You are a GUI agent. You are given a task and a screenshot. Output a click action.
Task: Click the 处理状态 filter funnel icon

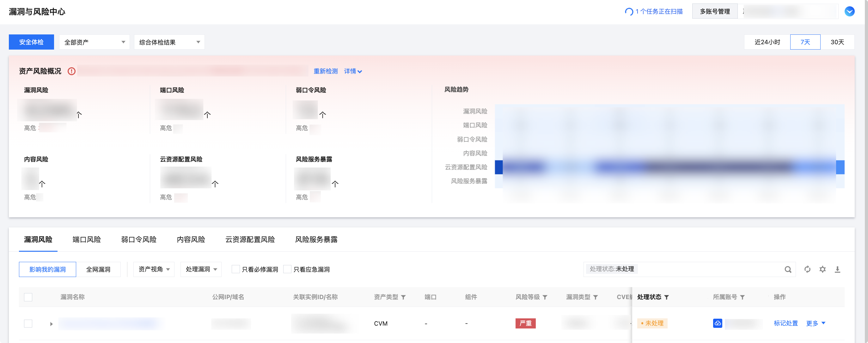pyautogui.click(x=667, y=297)
